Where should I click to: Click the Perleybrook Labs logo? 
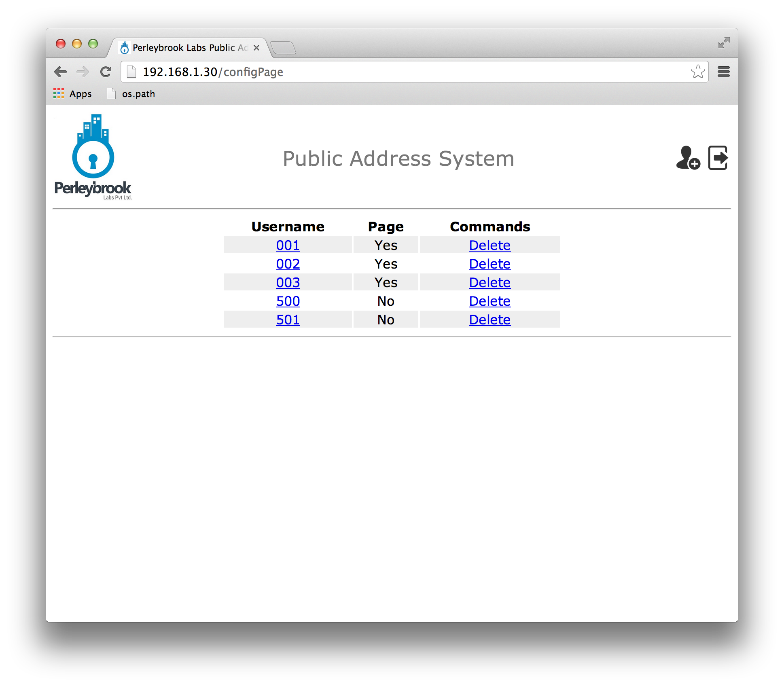[93, 157]
